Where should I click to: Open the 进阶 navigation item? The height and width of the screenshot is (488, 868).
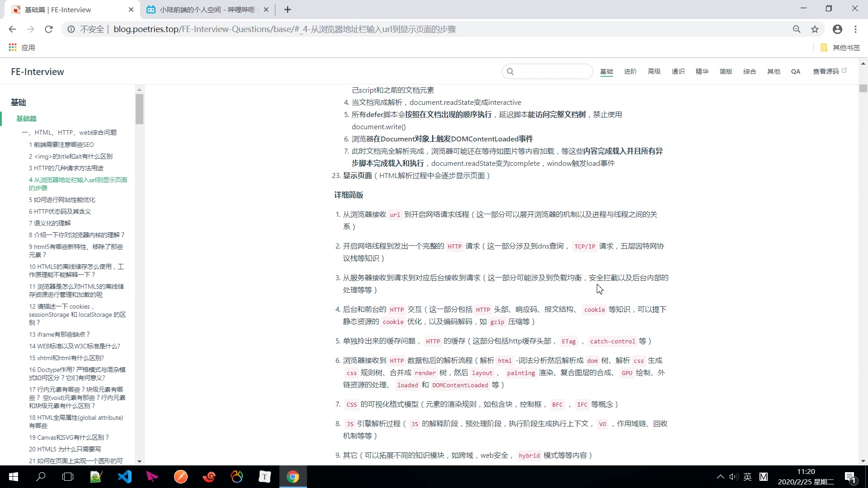tap(630, 71)
